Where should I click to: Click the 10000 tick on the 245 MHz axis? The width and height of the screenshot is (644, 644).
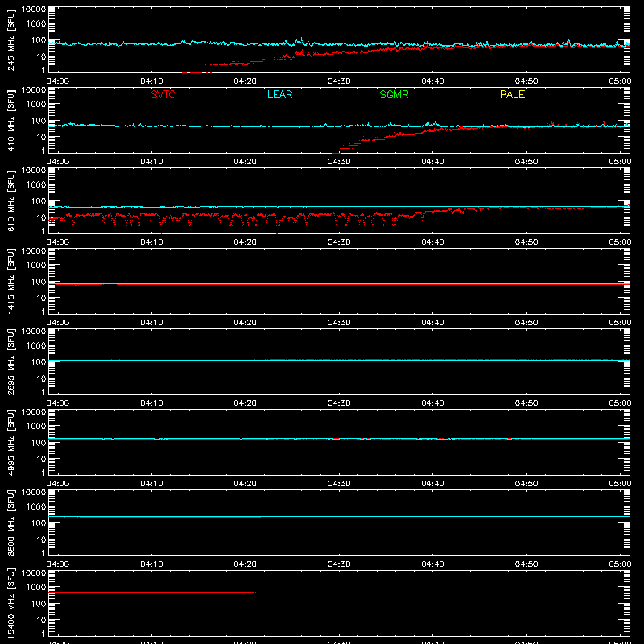[34, 10]
